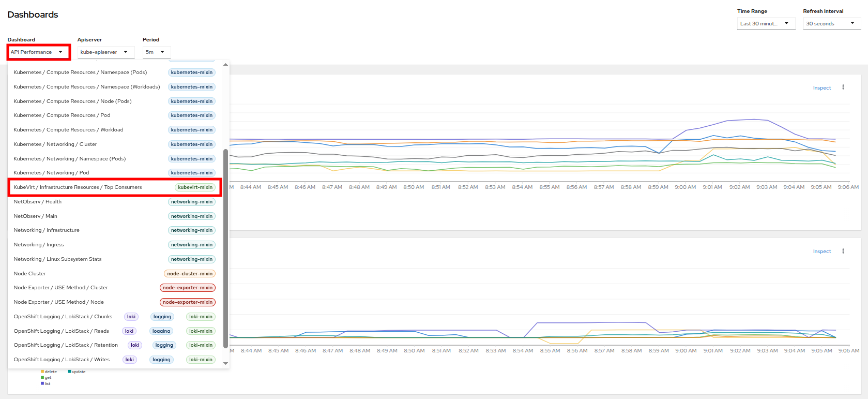Click logging tag on LokiStack / Writes row

(161, 360)
